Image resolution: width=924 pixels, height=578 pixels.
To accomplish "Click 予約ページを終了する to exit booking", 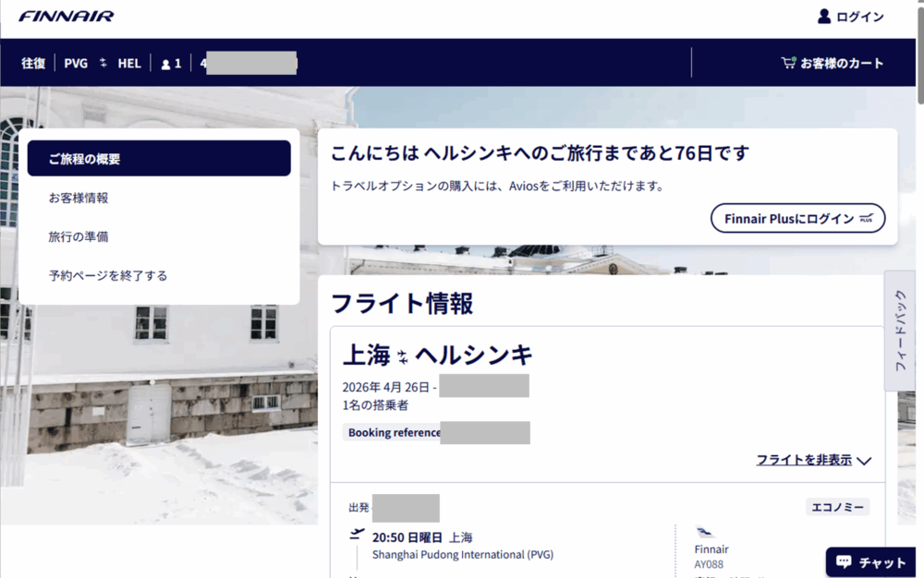I will 108,275.
